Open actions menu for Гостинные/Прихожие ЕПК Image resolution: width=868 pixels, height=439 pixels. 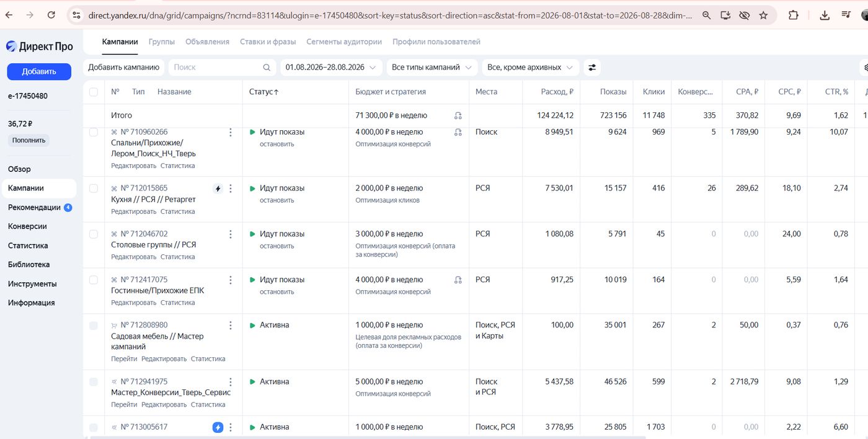click(231, 280)
